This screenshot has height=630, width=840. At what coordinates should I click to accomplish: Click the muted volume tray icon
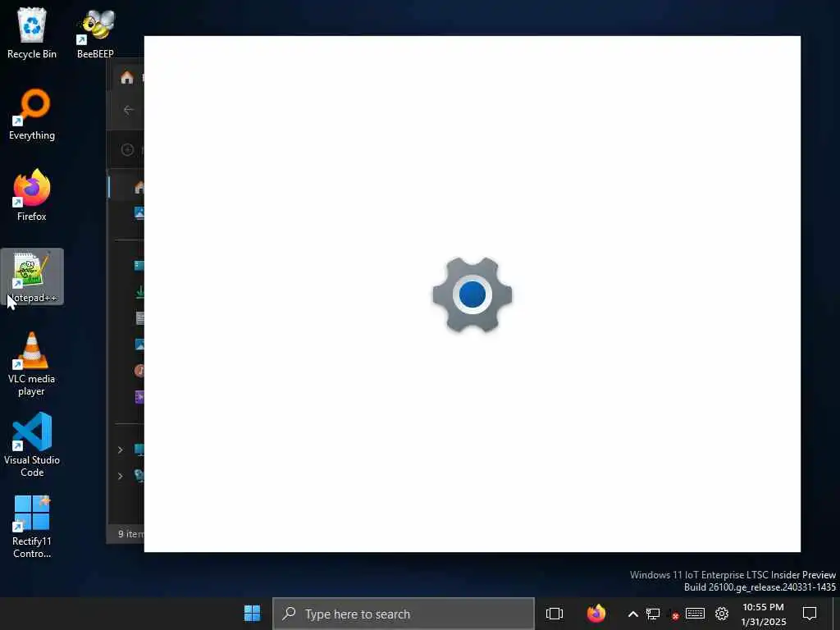click(674, 614)
